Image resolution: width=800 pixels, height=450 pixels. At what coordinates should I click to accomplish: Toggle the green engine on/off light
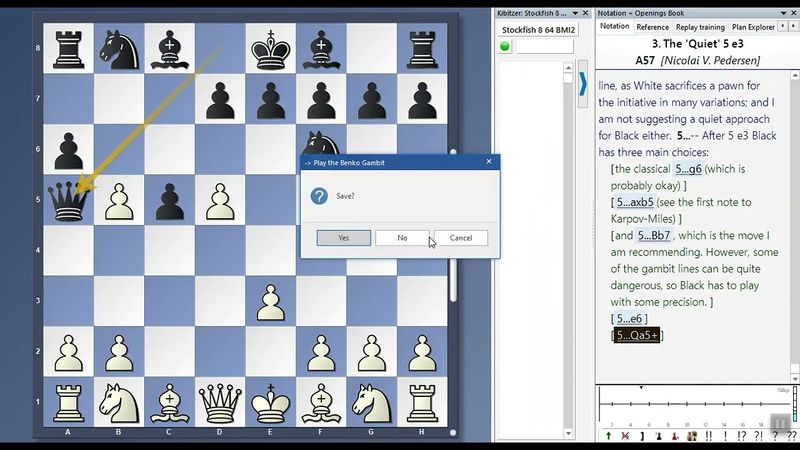click(505, 46)
